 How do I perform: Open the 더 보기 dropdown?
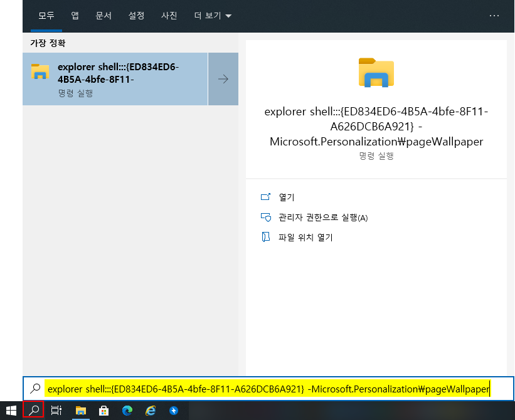(213, 16)
